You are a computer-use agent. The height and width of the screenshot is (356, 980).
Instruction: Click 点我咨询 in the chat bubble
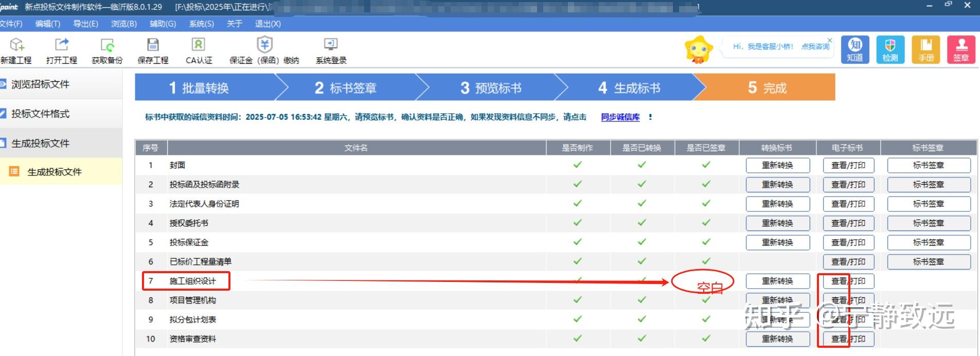[x=815, y=46]
